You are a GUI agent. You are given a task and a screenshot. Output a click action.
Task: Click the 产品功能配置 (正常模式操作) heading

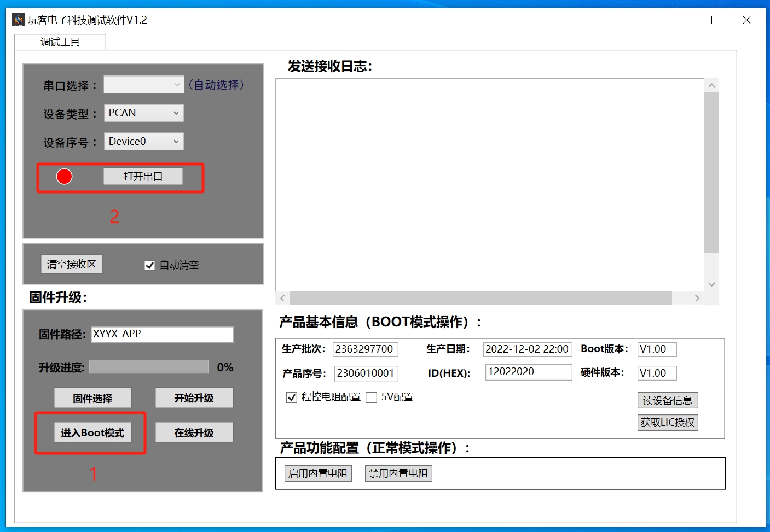pos(375,448)
